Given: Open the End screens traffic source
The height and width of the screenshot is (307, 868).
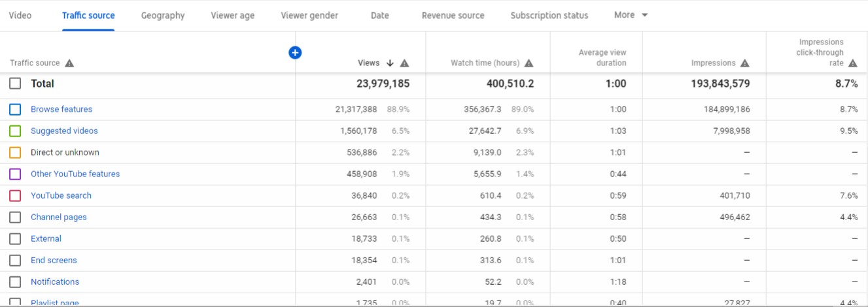Looking at the screenshot, I should click(x=54, y=261).
